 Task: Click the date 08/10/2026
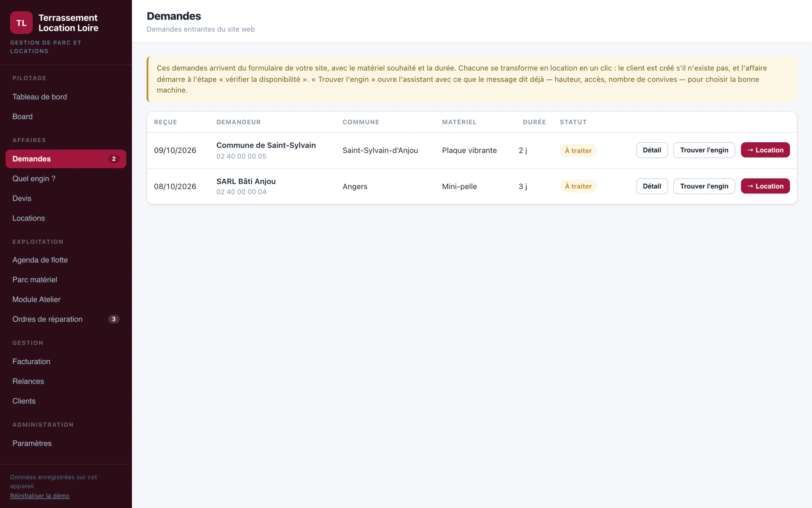click(175, 186)
